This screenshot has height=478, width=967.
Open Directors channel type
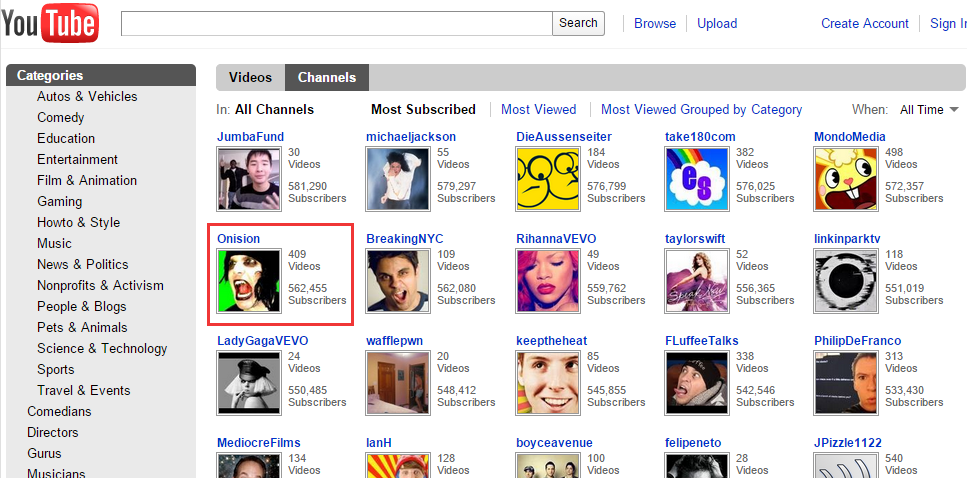53,432
